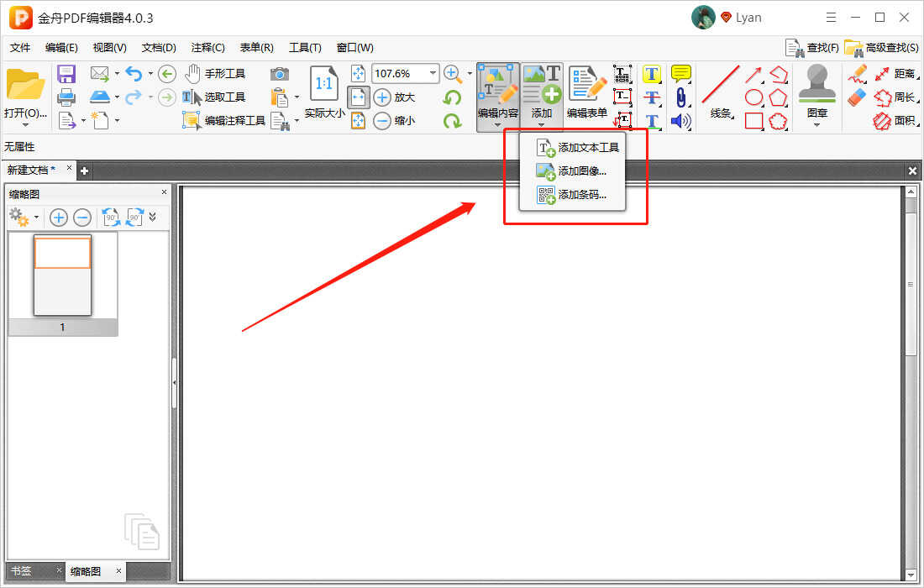Viewport: 924px width, 588px height.
Task: Select the red Cloud shape tool
Action: (778, 121)
